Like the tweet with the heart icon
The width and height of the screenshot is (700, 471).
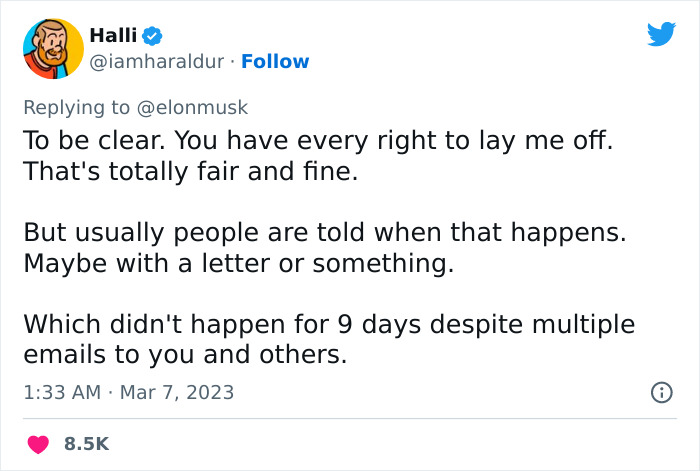click(x=38, y=443)
